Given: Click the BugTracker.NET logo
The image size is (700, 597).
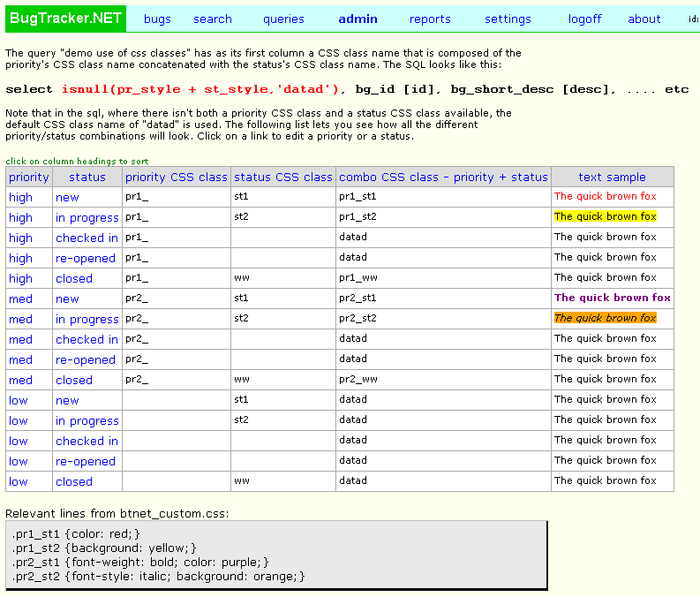Looking at the screenshot, I should click(65, 19).
